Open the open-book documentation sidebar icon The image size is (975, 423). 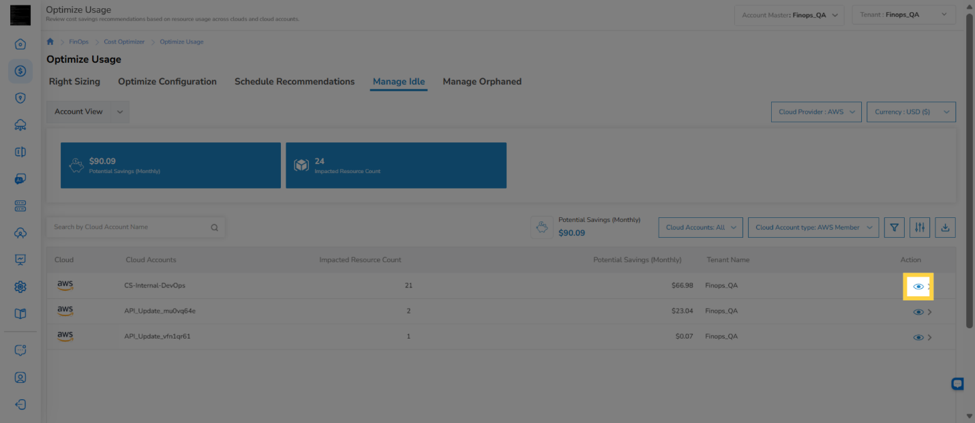[x=20, y=314]
